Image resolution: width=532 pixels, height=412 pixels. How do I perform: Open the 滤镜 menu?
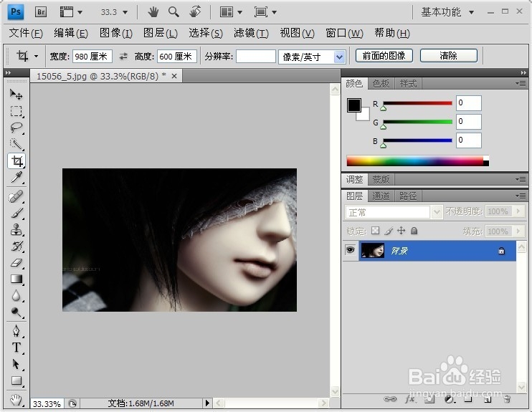(x=251, y=33)
